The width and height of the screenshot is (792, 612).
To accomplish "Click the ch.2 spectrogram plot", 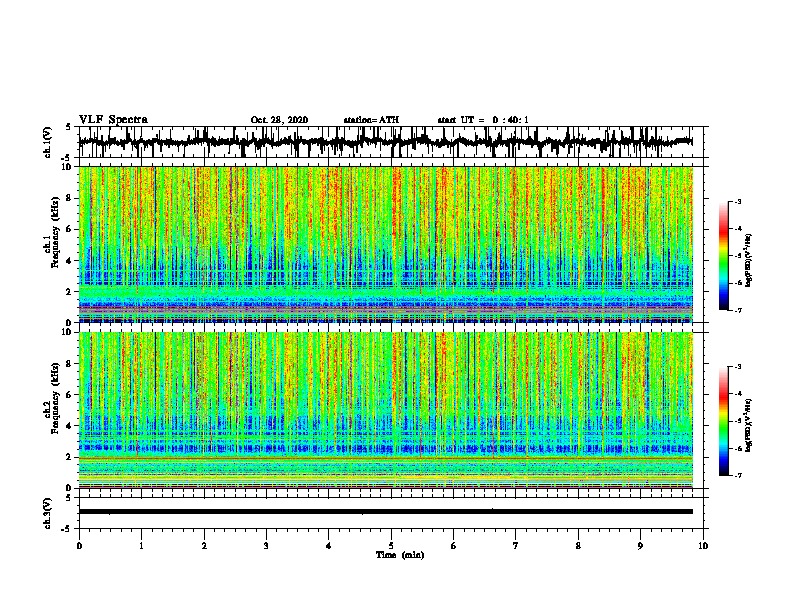I will point(386,410).
